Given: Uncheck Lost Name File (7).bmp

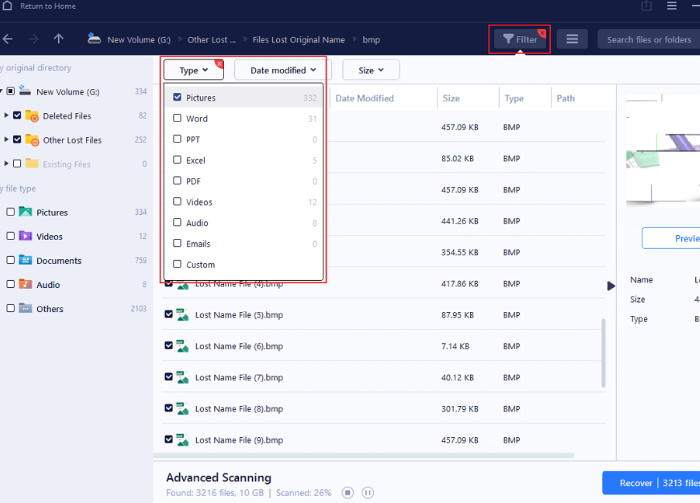Looking at the screenshot, I should (x=168, y=377).
